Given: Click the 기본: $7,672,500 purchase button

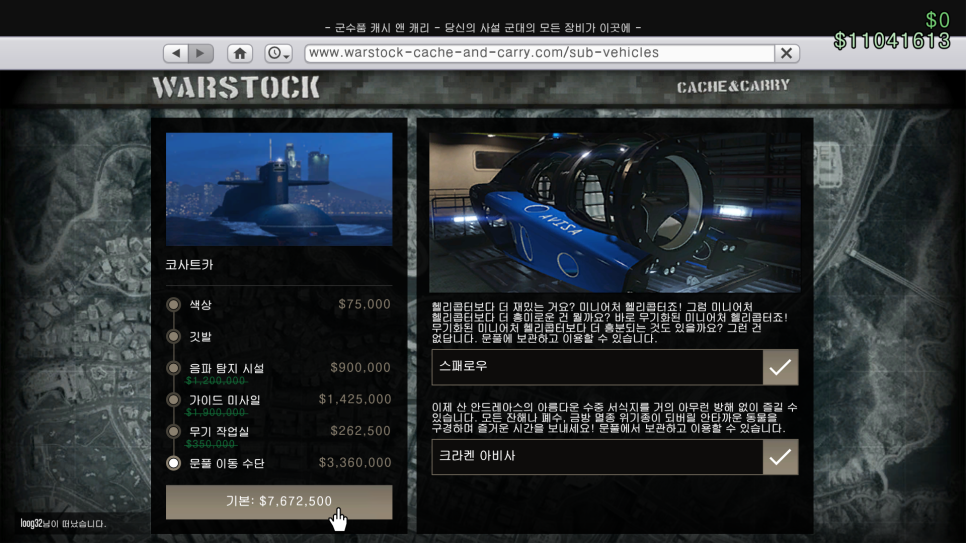Looking at the screenshot, I should coord(279,502).
